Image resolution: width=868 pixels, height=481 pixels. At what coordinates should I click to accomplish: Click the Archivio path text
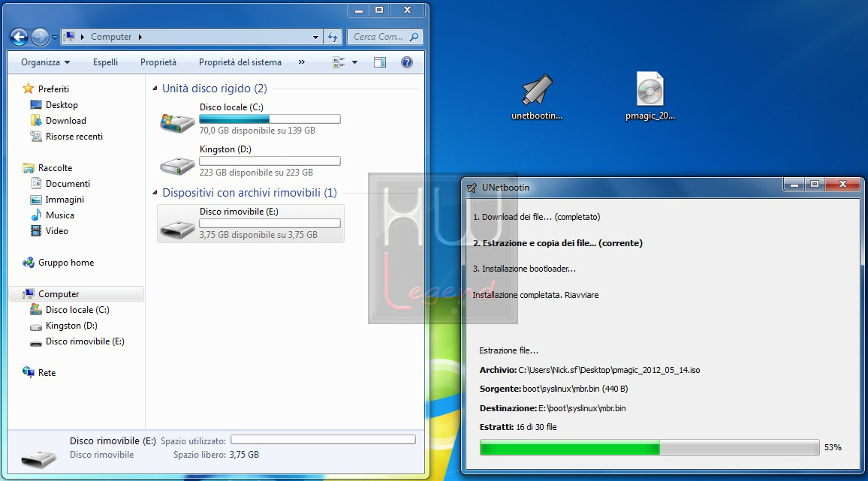coord(589,370)
